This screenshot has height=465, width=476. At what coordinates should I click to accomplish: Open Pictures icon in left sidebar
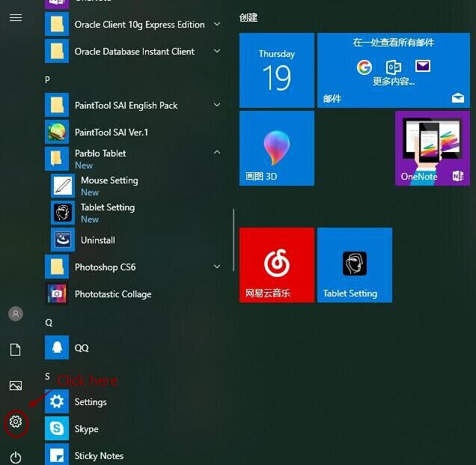pos(16,386)
